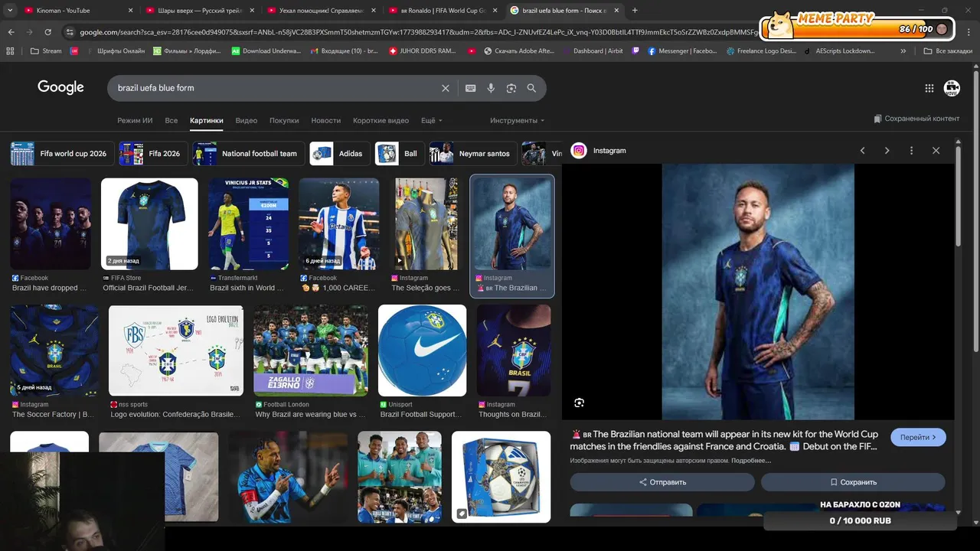Click the MEME PARTY 86/100 progress bar
The image size is (980, 551).
click(x=858, y=28)
